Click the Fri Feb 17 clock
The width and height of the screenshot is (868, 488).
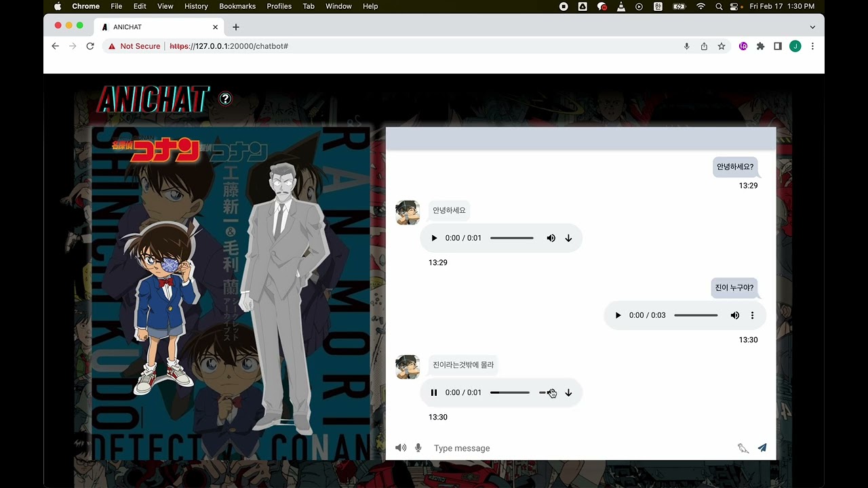[x=782, y=6]
